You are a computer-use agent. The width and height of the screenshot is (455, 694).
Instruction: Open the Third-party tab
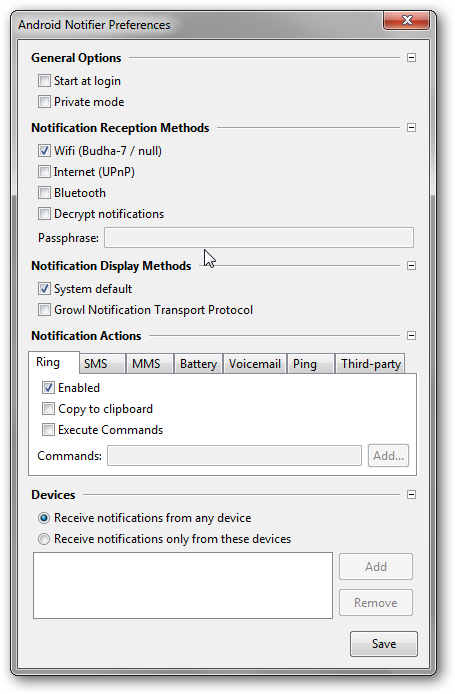click(370, 364)
